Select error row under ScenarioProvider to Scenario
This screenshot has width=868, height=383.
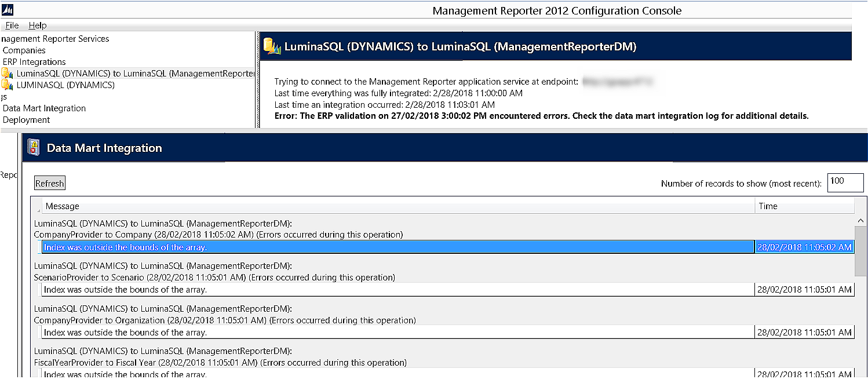(398, 290)
